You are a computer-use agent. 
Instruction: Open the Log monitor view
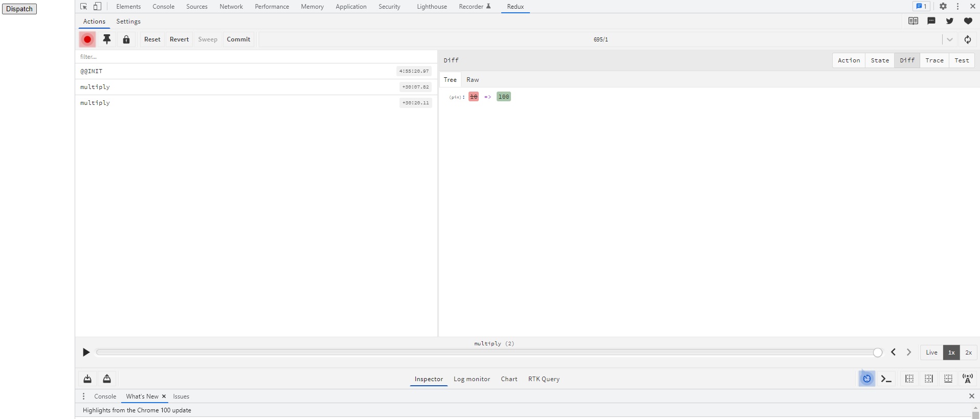click(472, 379)
